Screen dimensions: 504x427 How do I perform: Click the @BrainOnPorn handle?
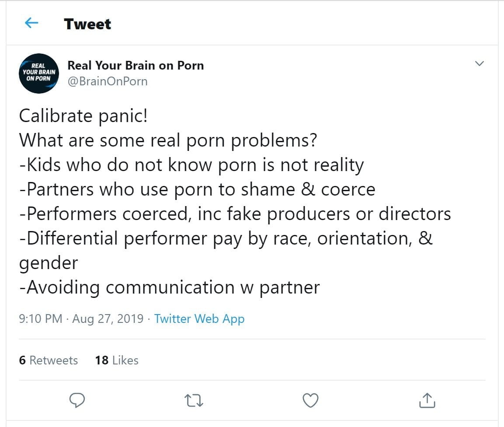[107, 81]
